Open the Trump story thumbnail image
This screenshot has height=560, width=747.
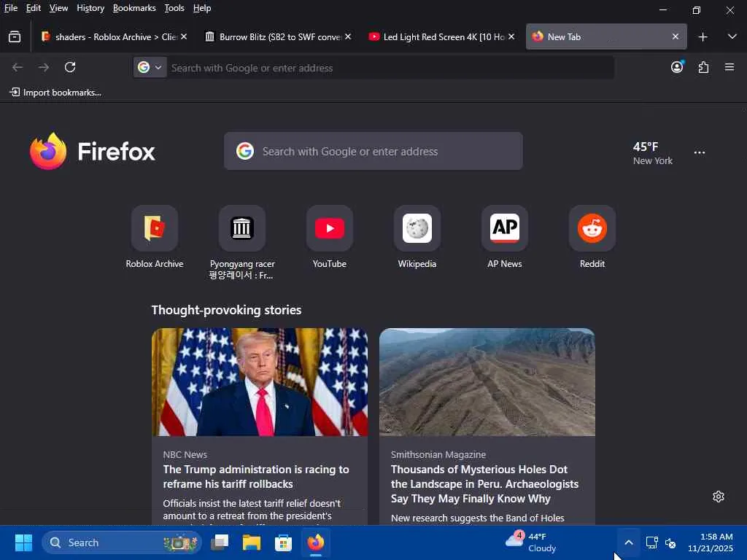click(x=260, y=382)
